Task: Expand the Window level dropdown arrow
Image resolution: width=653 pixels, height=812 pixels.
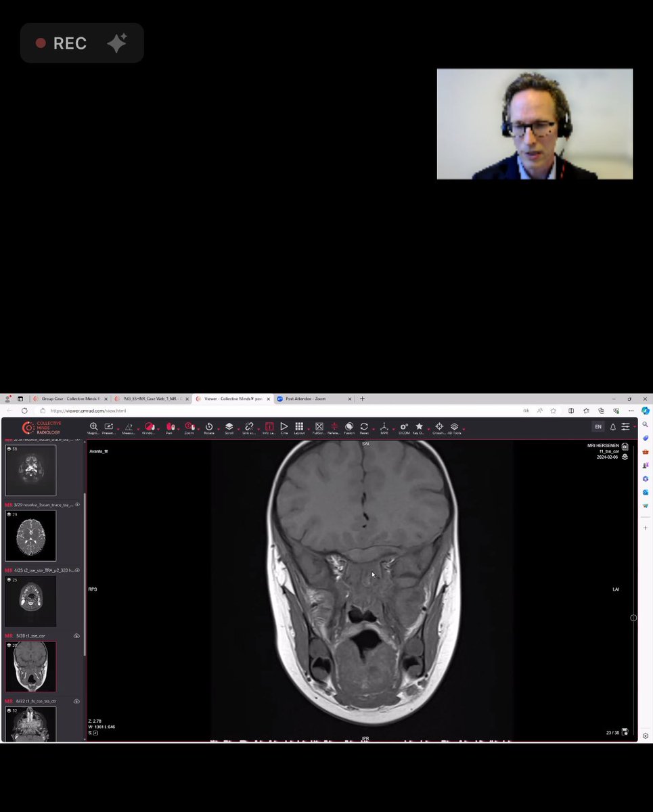Action: 159,429
